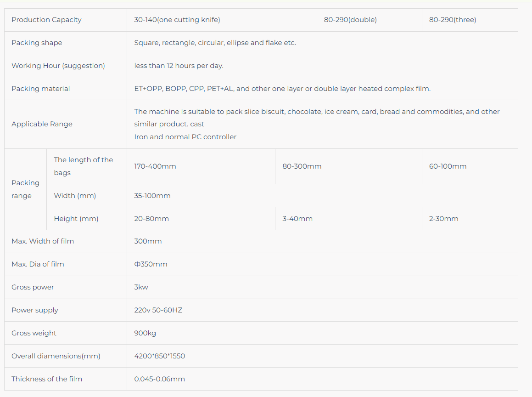Click the 2-30mm height value

443,219
